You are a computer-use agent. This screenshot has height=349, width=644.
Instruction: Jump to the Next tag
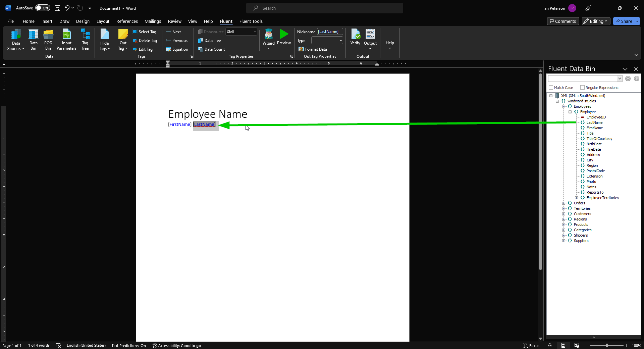(x=173, y=32)
